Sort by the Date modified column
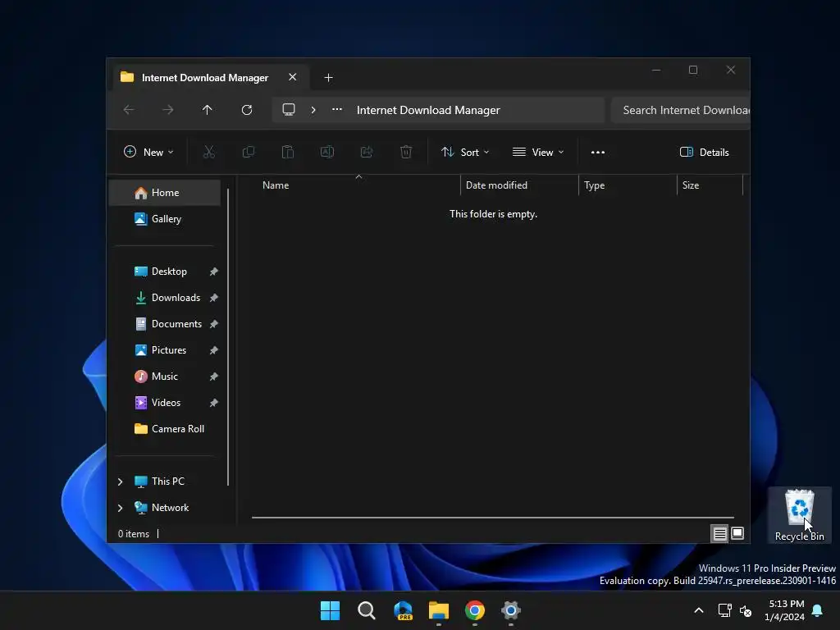 click(519, 185)
